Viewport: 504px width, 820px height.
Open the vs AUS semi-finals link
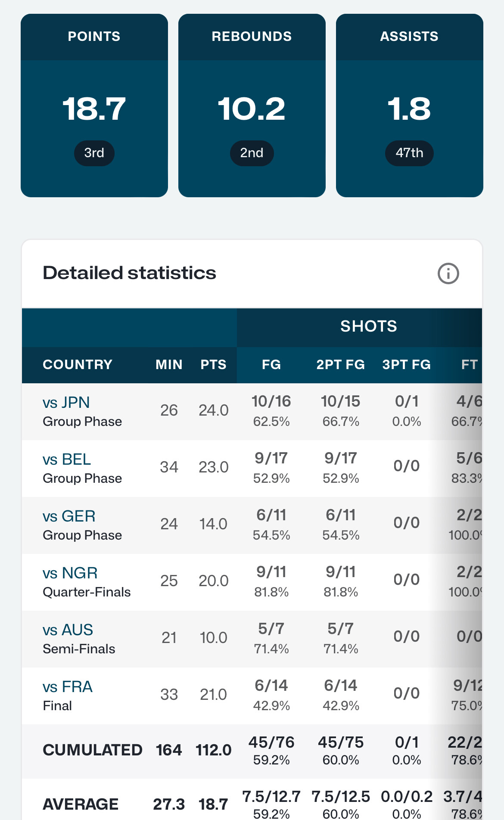point(68,630)
